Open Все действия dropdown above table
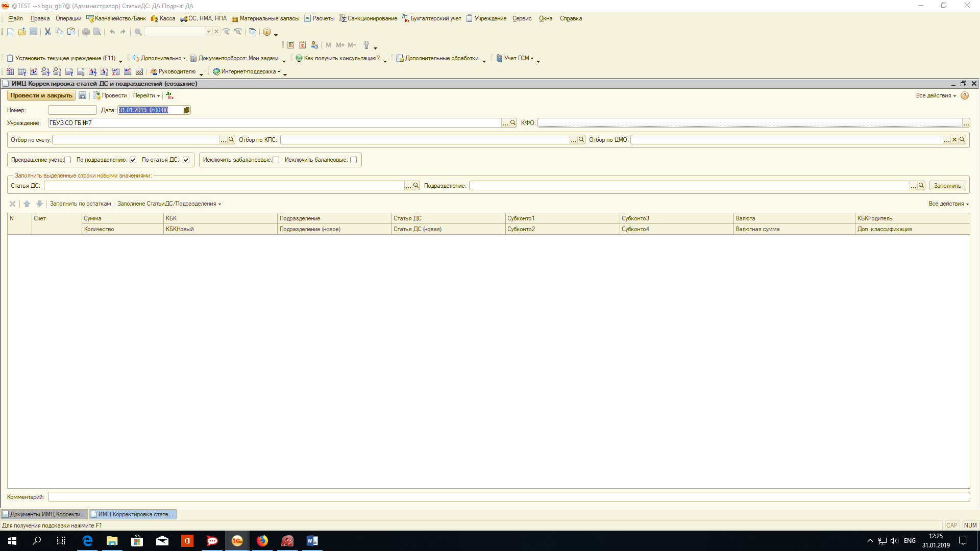980x551 pixels. tap(948, 204)
